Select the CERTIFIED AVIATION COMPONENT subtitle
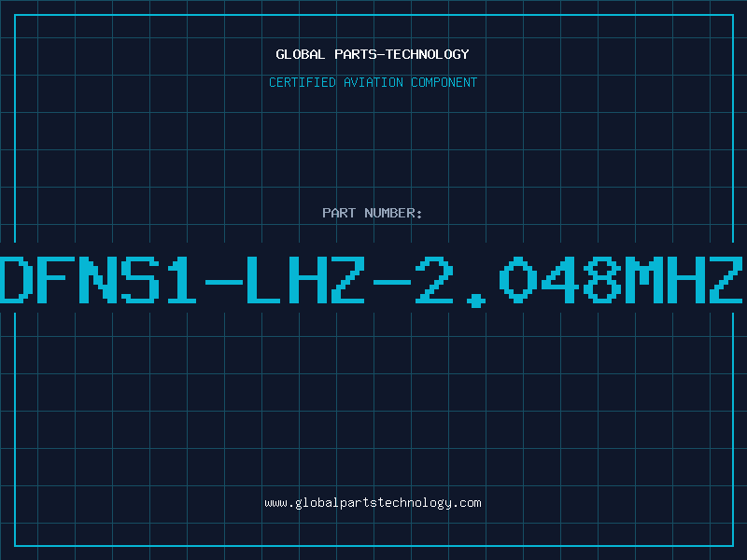Viewport: 747px width, 560px height. [373, 82]
